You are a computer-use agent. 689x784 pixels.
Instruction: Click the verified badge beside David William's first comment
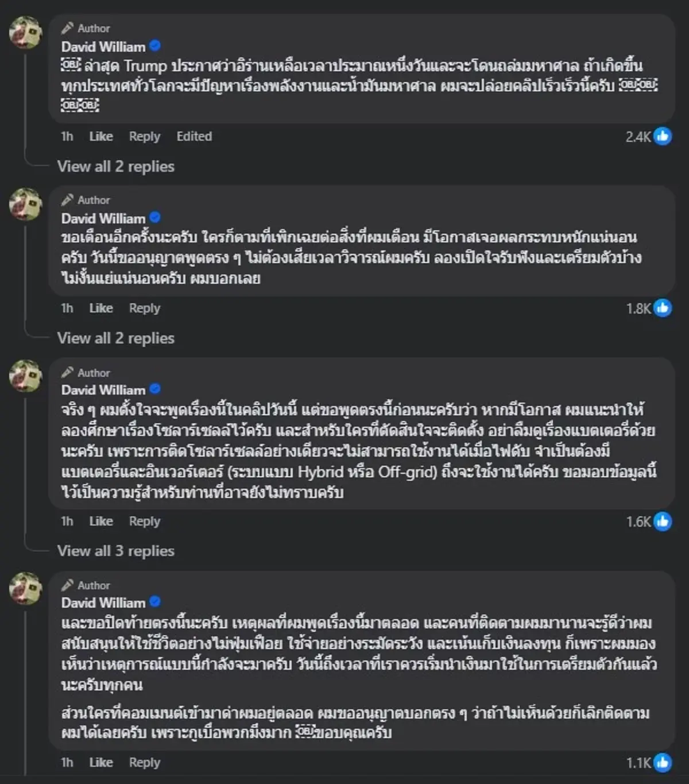[153, 45]
